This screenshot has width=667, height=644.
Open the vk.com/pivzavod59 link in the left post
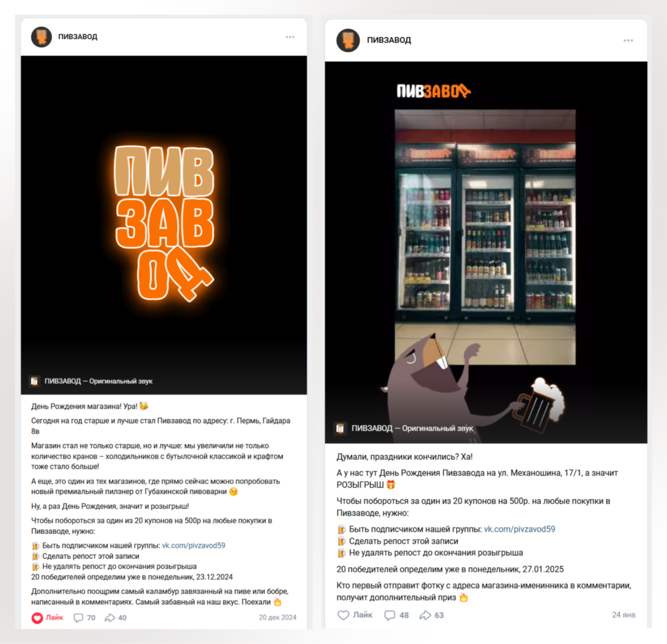pyautogui.click(x=193, y=545)
